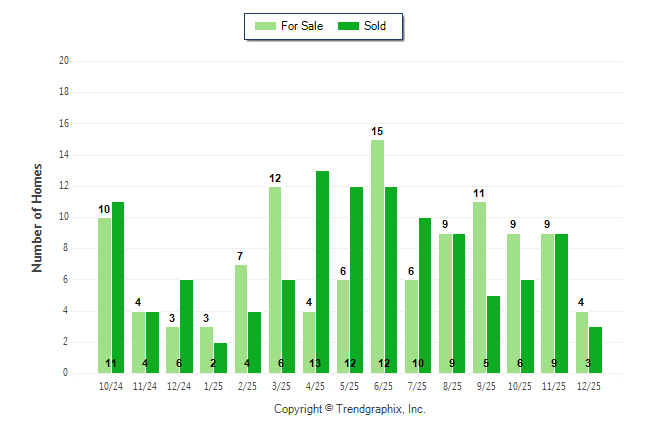Select the 4/25 Sold bar showing 13
Image resolution: width=646 pixels, height=434 pixels.
pyautogui.click(x=322, y=272)
